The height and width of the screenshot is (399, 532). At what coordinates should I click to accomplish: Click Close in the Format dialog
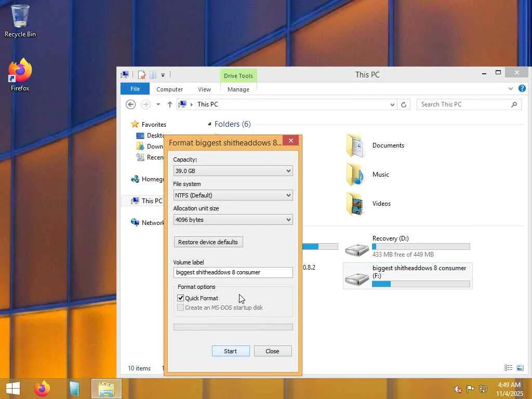coord(272,351)
